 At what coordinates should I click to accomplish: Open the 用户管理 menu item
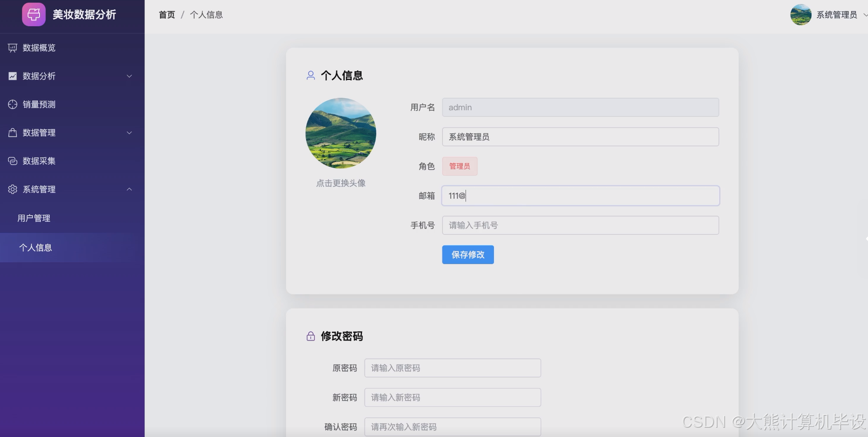(34, 218)
